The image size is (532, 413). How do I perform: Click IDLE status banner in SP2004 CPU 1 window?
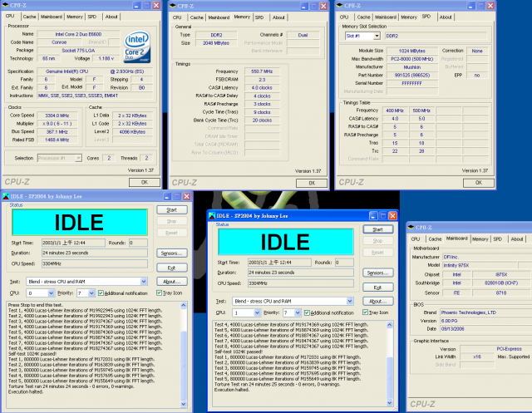pyautogui.click(x=286, y=242)
